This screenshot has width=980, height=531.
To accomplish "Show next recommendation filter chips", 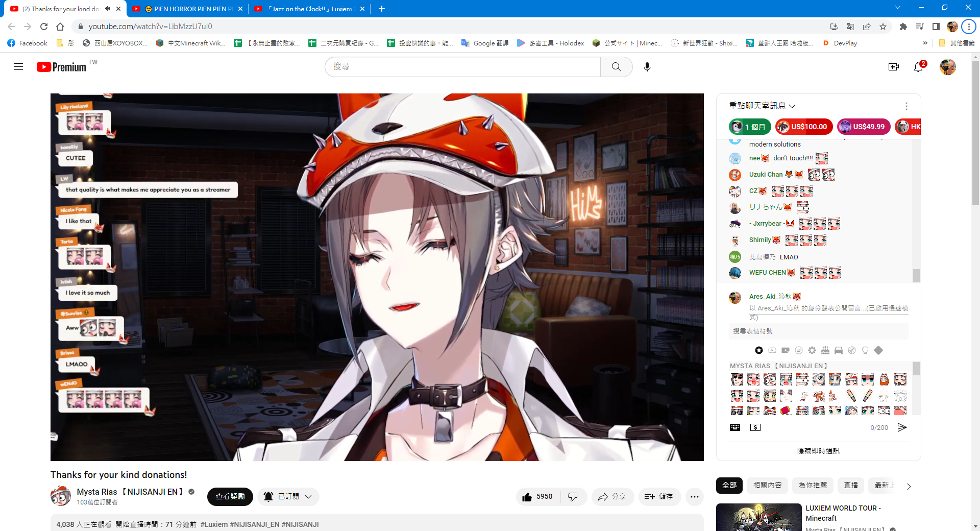I will pyautogui.click(x=909, y=486).
